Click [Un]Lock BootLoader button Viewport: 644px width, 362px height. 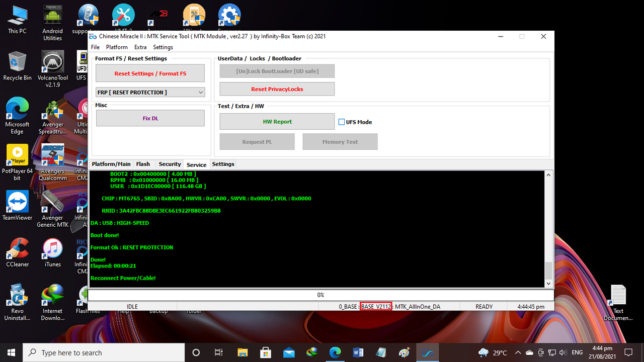[277, 71]
